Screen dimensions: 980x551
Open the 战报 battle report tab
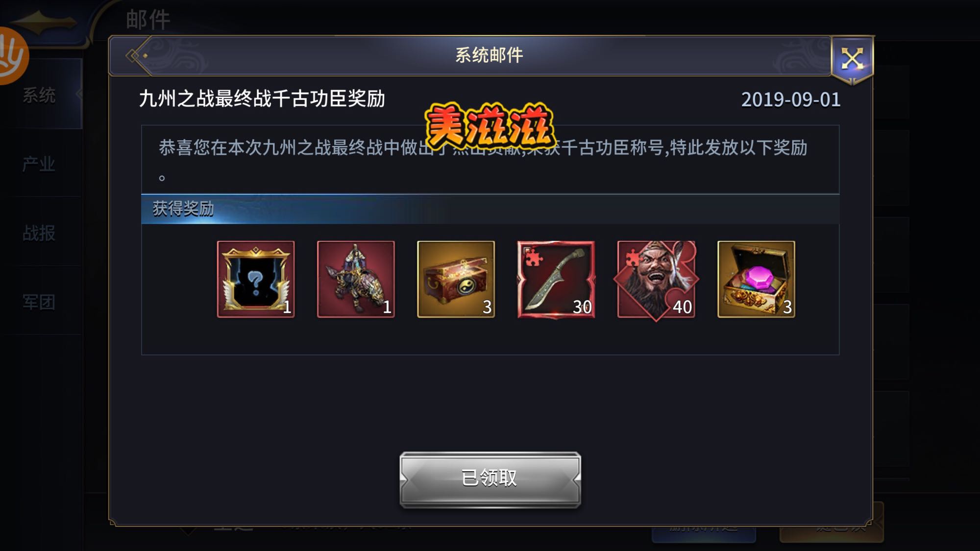click(x=39, y=233)
